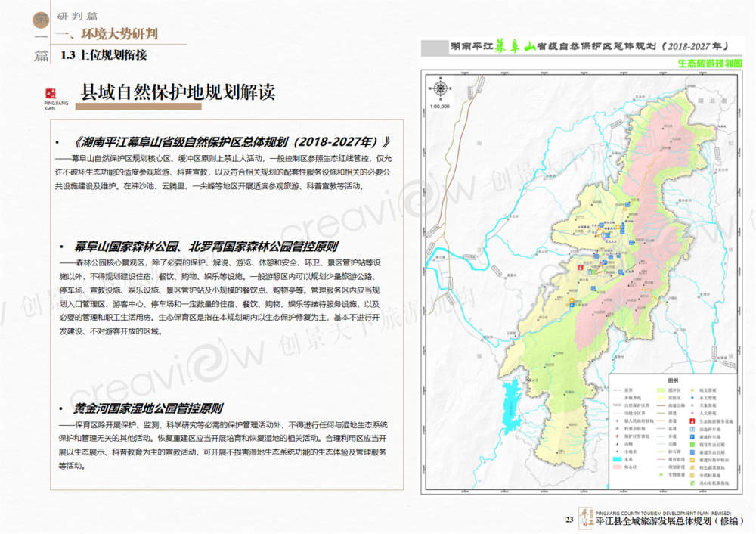
Task: Click the red Pingjiang Xian seal logo
Action: click(x=57, y=90)
